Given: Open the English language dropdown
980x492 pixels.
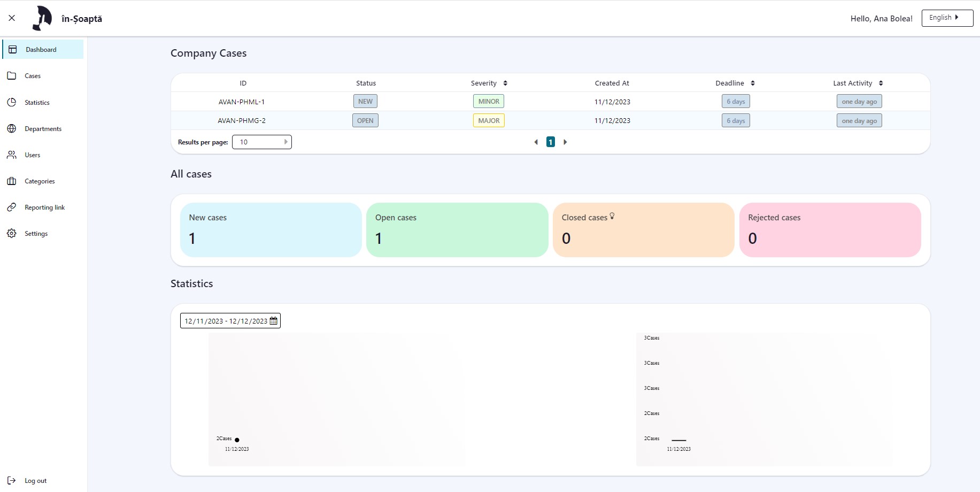Looking at the screenshot, I should 947,18.
